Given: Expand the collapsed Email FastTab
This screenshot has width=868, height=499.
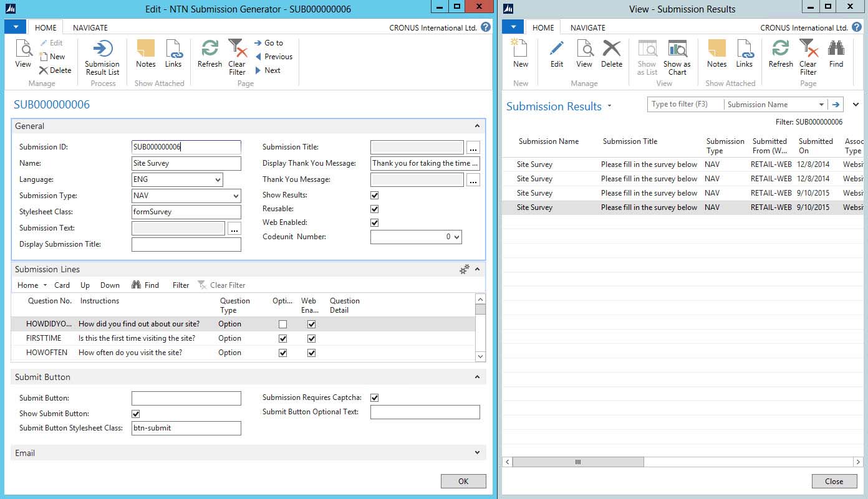Looking at the screenshot, I should 477,453.
